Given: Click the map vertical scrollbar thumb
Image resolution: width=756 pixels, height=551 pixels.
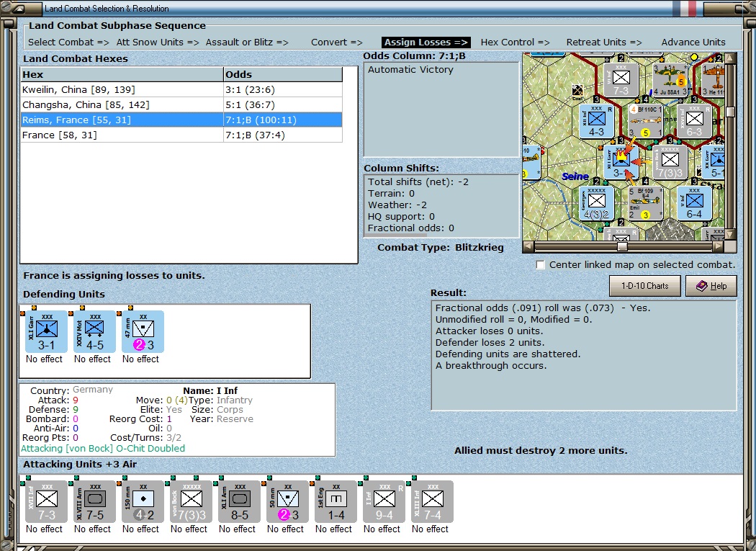Looking at the screenshot, I should (731, 112).
